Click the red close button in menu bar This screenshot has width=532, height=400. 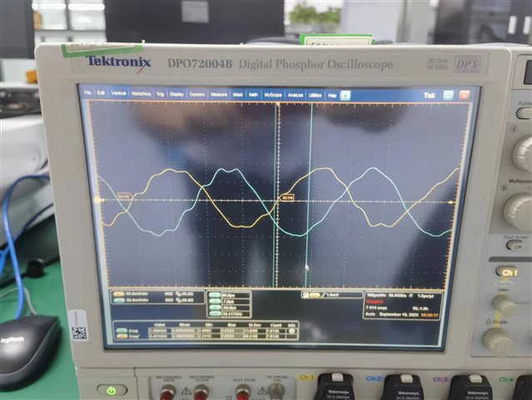pyautogui.click(x=464, y=95)
